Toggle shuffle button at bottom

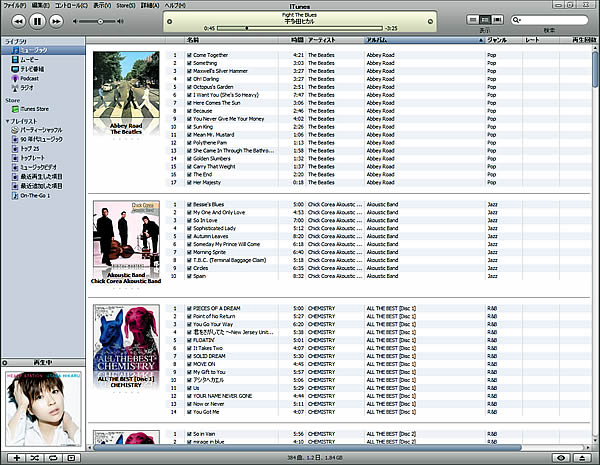35,458
